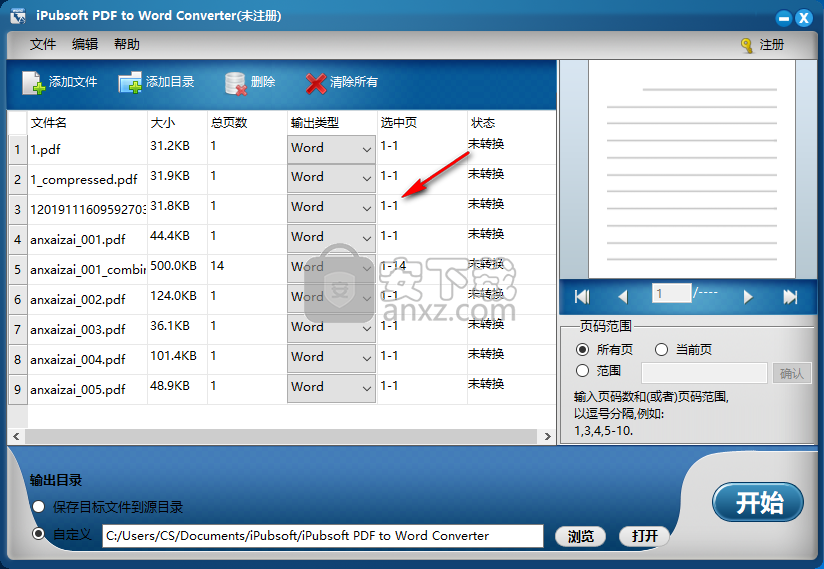Screen dimensions: 824x569
Task: Select file anxaizai_002.pdf
Action: 78,299
